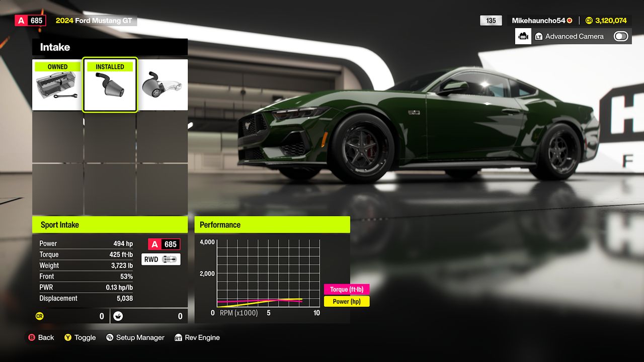Click Rev Engine

point(202,337)
